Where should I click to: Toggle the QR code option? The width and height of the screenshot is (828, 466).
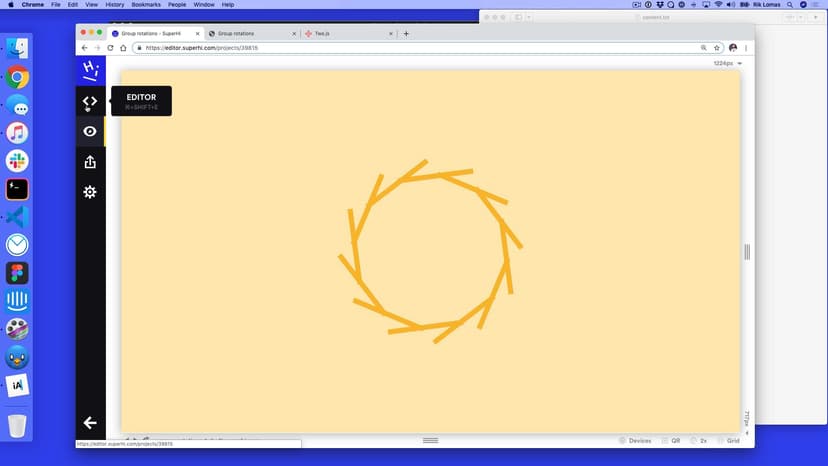click(x=670, y=440)
